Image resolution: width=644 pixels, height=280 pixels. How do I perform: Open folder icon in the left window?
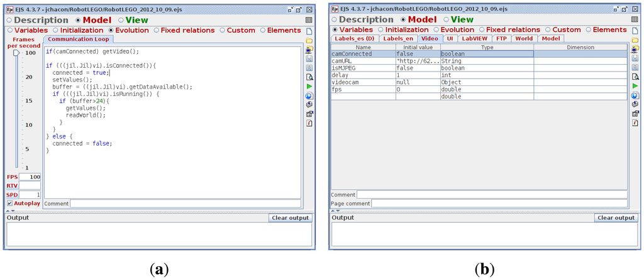(x=309, y=40)
